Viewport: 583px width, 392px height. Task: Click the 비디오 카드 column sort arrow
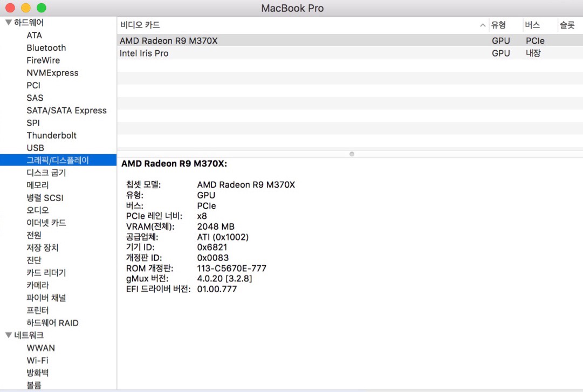[482, 25]
